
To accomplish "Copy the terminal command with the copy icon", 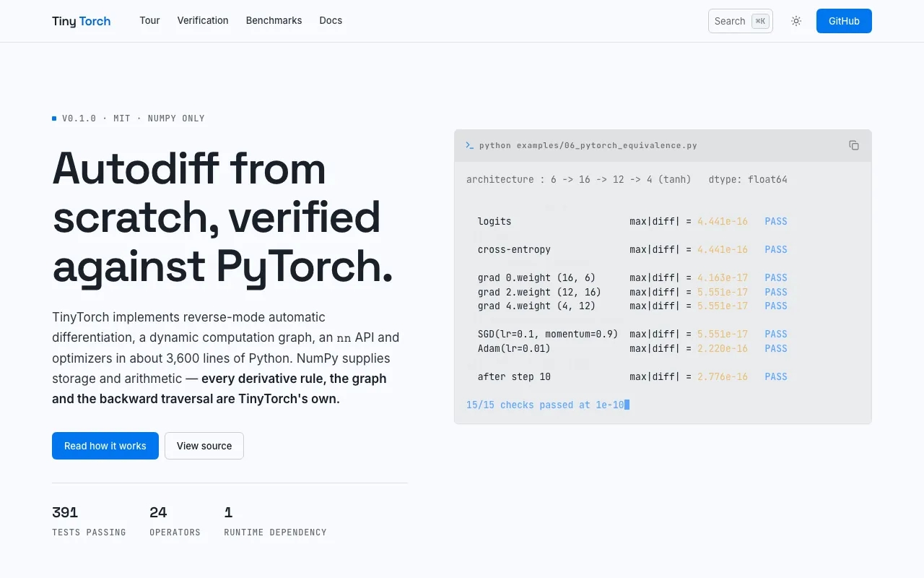I will click(854, 145).
